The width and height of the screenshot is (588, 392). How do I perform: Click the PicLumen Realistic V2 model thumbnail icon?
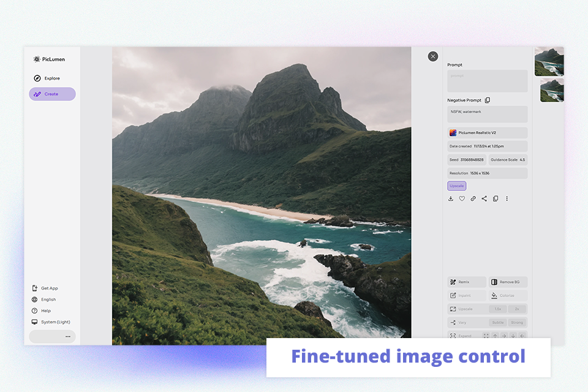pos(453,132)
